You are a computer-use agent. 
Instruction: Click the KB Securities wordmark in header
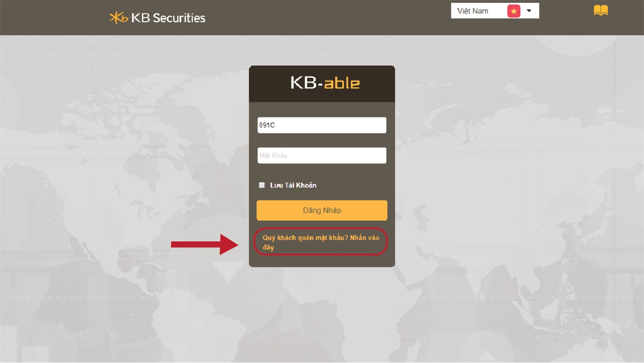(x=168, y=18)
